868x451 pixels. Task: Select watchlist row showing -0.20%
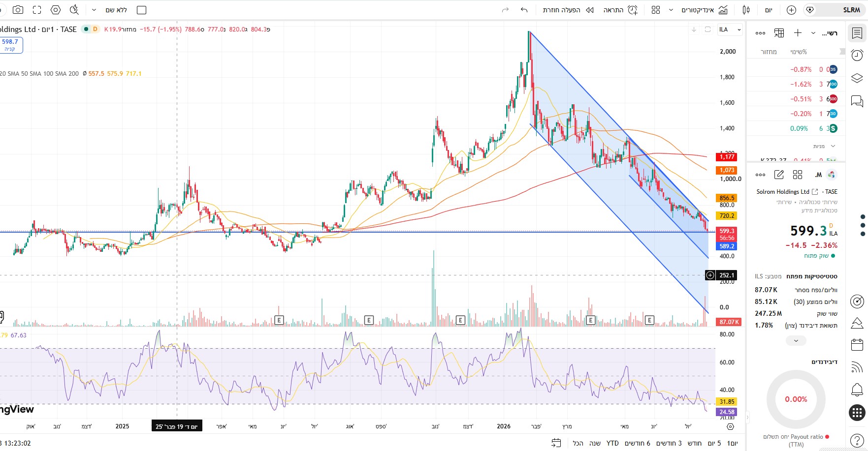pyautogui.click(x=796, y=114)
